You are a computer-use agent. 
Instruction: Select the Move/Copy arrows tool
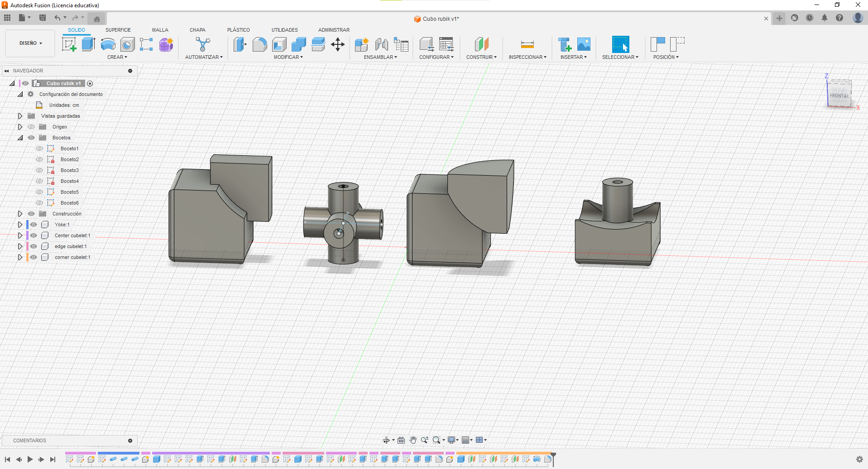[338, 44]
